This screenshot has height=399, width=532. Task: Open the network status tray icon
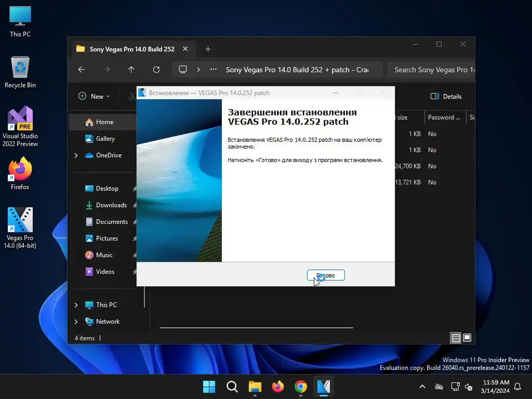pos(455,387)
